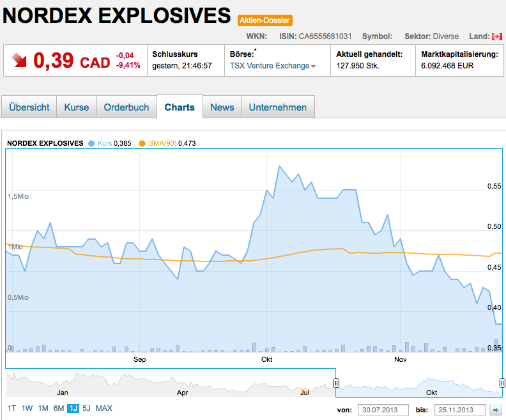Click the Canadian flag icon next to Land
The width and height of the screenshot is (506, 420).
pos(497,36)
